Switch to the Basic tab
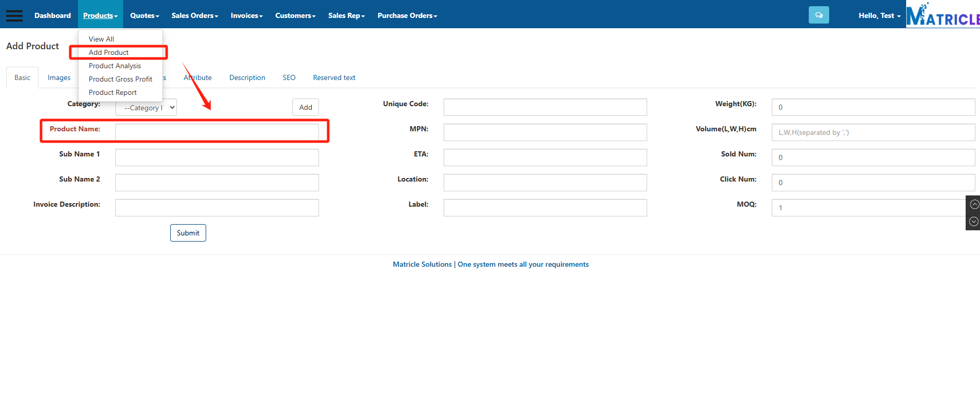This screenshot has width=980, height=397. tap(22, 77)
